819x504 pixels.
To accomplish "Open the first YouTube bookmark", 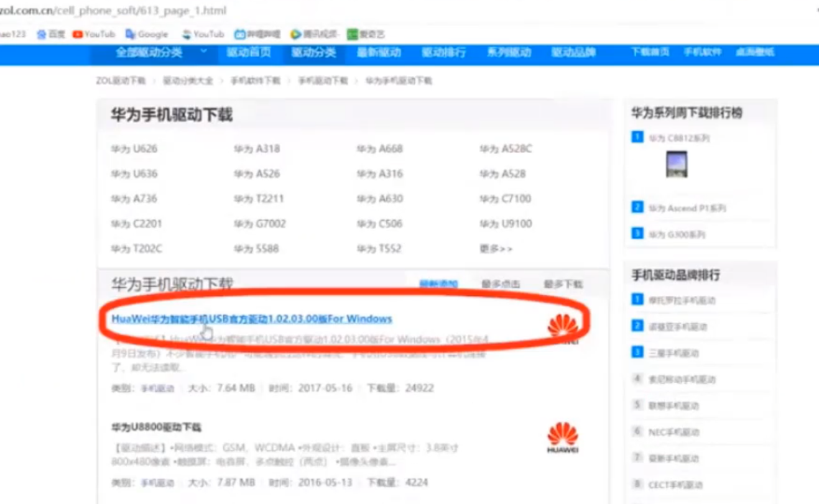I will point(94,34).
